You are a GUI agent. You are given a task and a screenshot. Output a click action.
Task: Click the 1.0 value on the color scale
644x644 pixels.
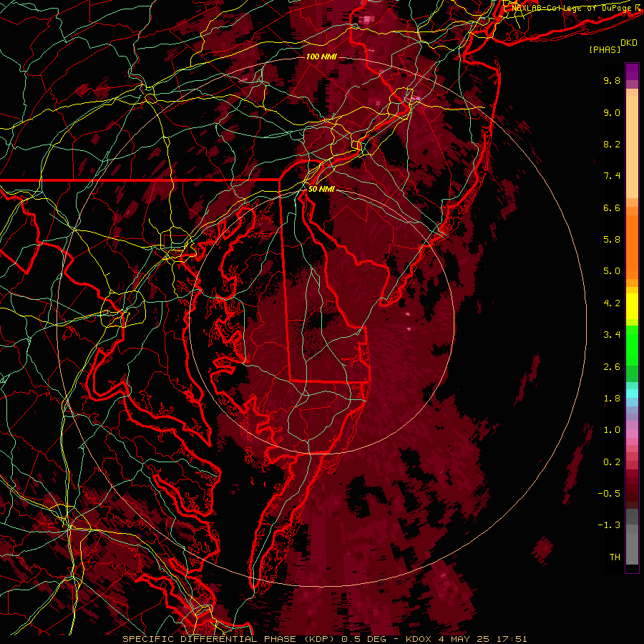tap(612, 430)
